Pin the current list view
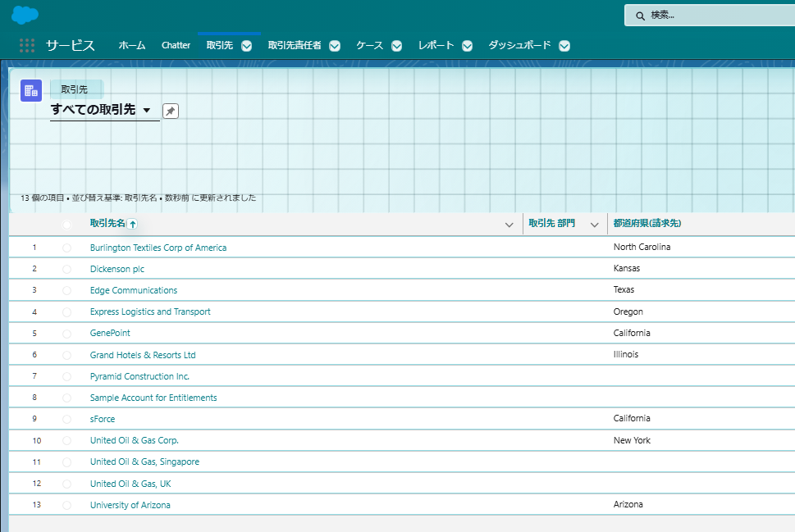The height and width of the screenshot is (532, 795). [171, 111]
